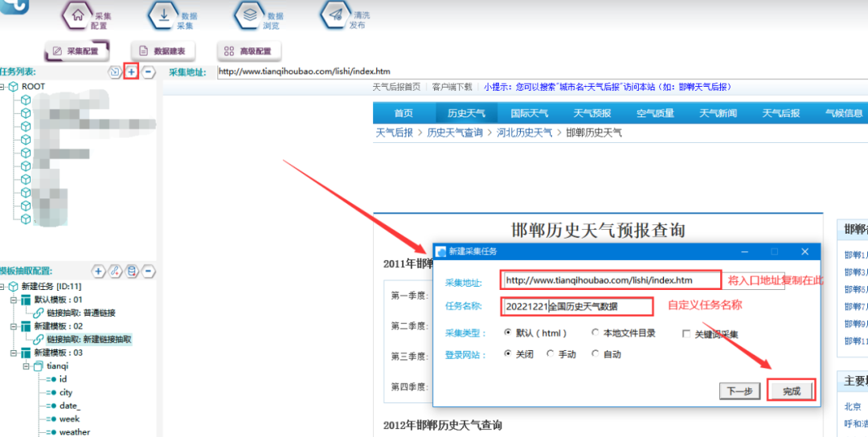Choose 自动 for 登录网站

(x=596, y=354)
